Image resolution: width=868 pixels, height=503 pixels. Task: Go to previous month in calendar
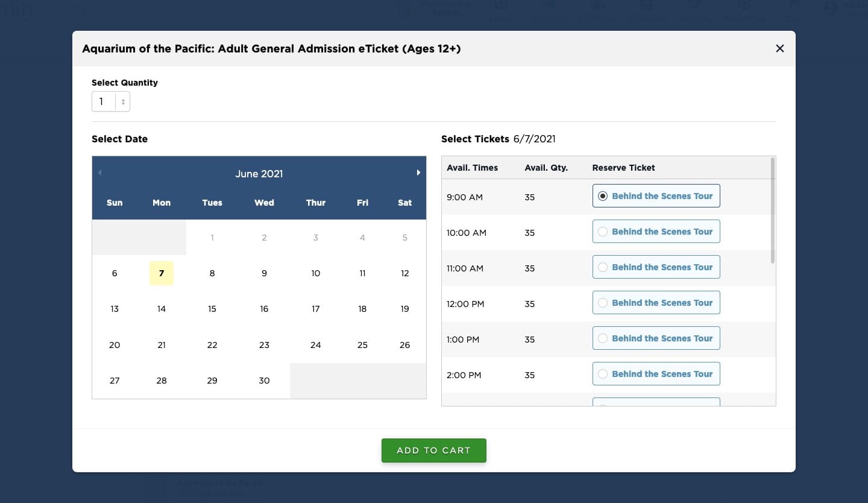(x=99, y=172)
